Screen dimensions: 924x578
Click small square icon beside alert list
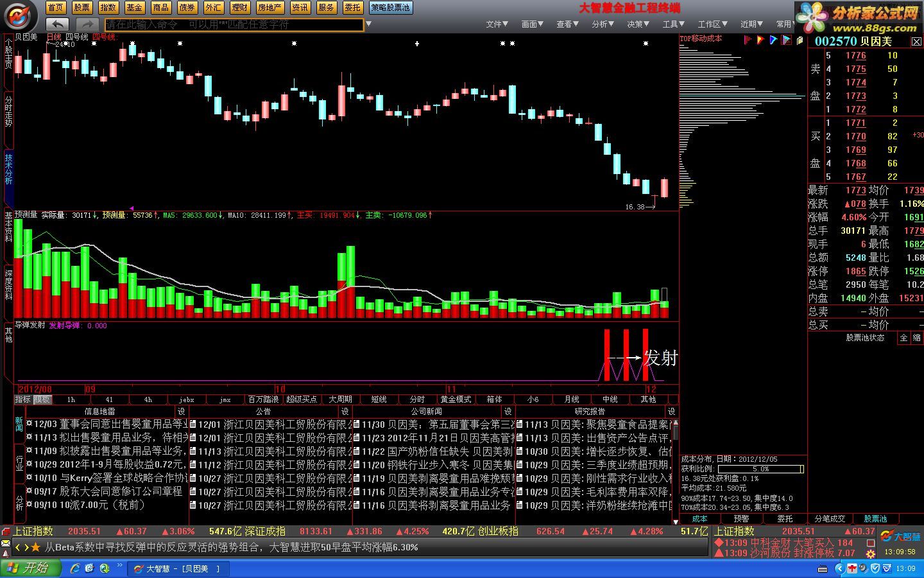point(871,543)
